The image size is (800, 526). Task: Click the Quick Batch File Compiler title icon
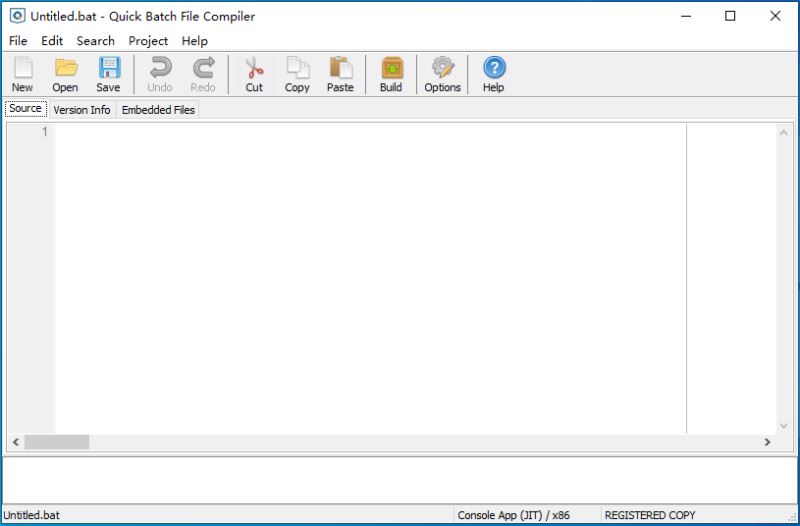[17, 16]
